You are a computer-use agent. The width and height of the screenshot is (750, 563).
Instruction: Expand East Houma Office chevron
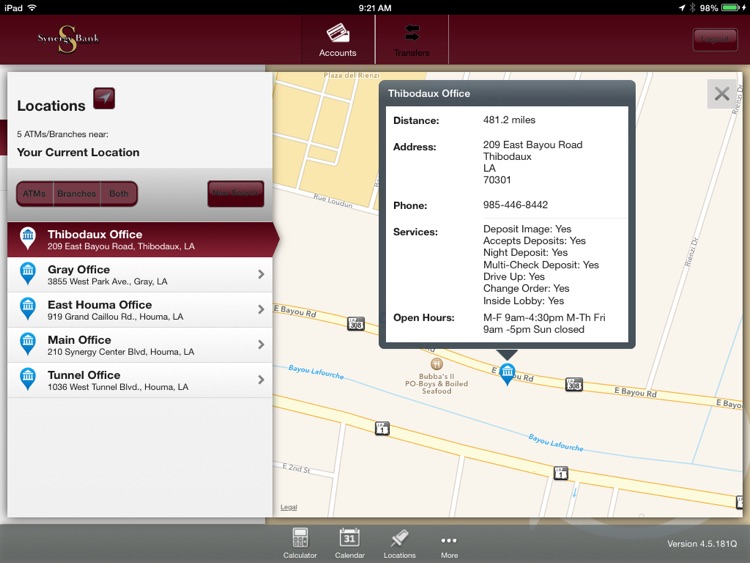coord(261,309)
